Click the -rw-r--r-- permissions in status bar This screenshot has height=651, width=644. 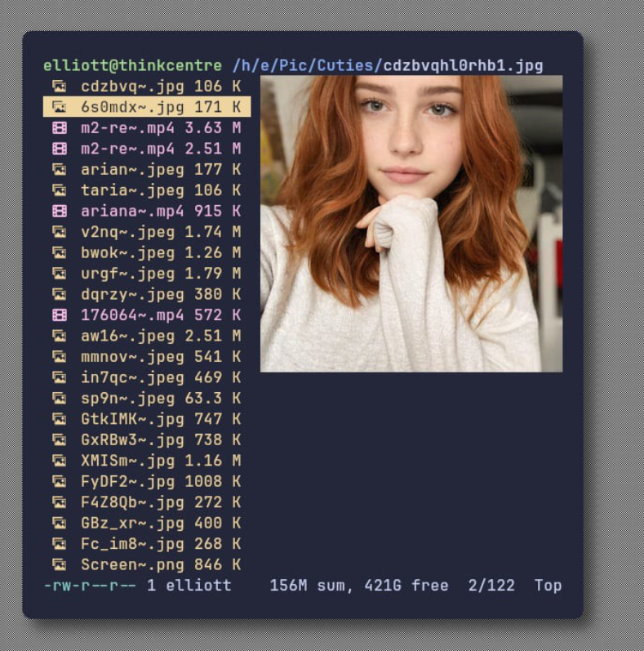pyautogui.click(x=90, y=586)
